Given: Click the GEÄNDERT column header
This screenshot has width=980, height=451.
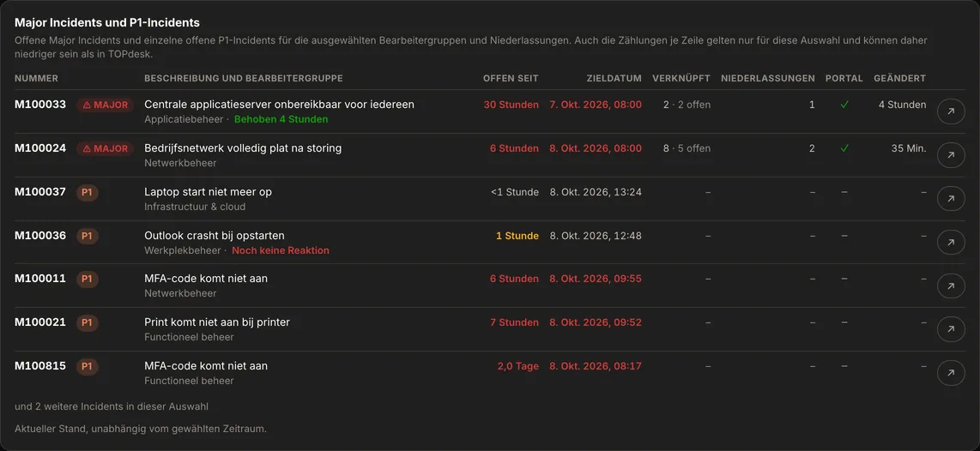Looking at the screenshot, I should (x=900, y=79).
